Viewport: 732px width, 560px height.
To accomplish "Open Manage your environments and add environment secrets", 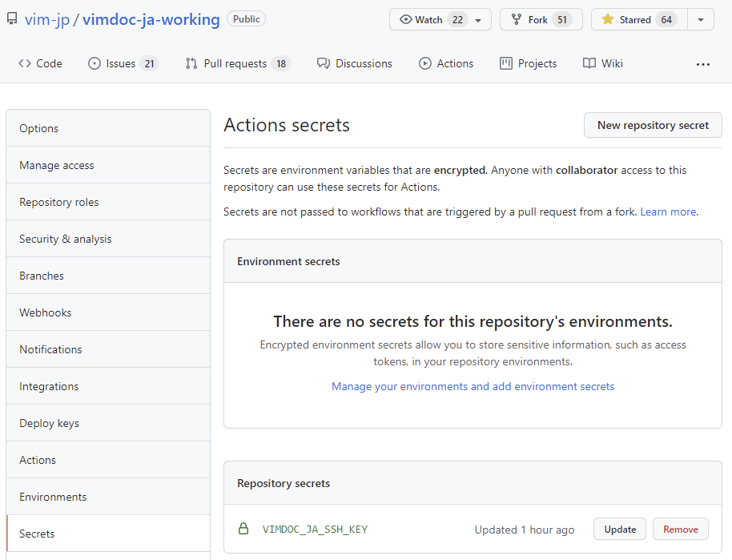I will point(473,386).
